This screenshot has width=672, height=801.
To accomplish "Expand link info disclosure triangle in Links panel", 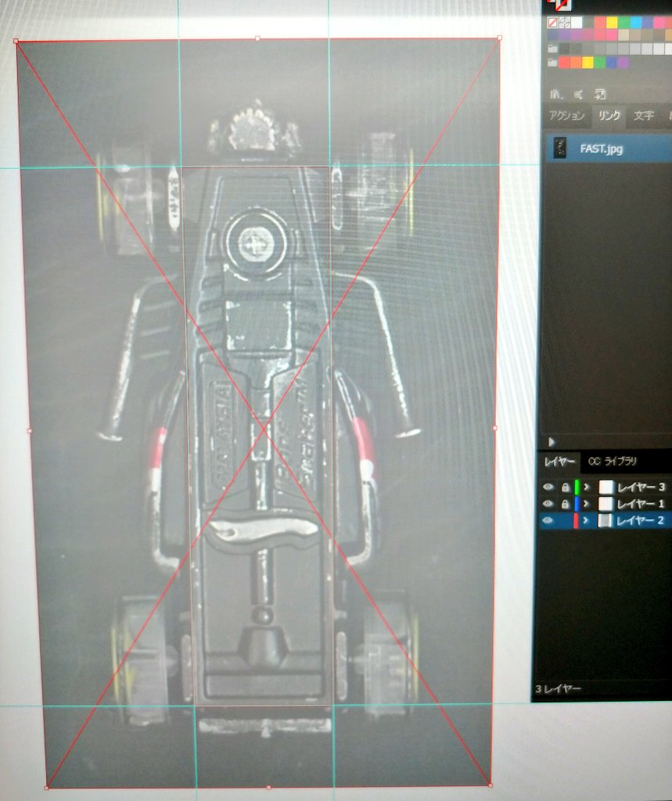I will pyautogui.click(x=551, y=442).
